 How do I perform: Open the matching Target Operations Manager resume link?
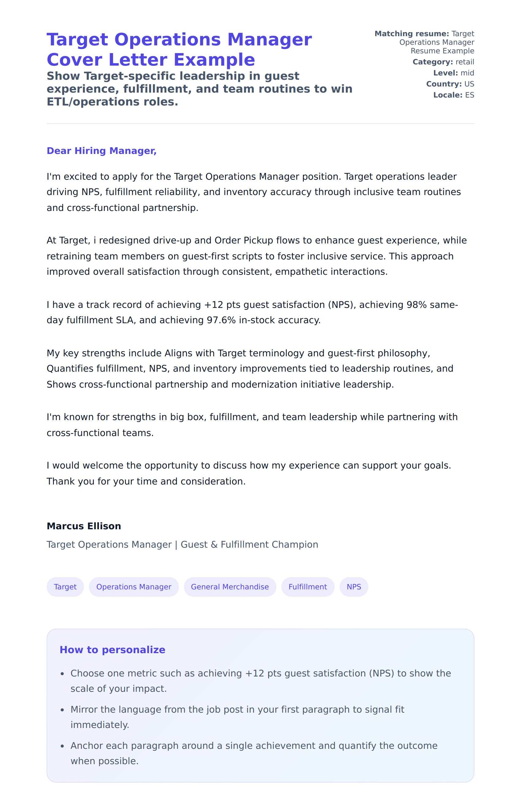click(436, 42)
